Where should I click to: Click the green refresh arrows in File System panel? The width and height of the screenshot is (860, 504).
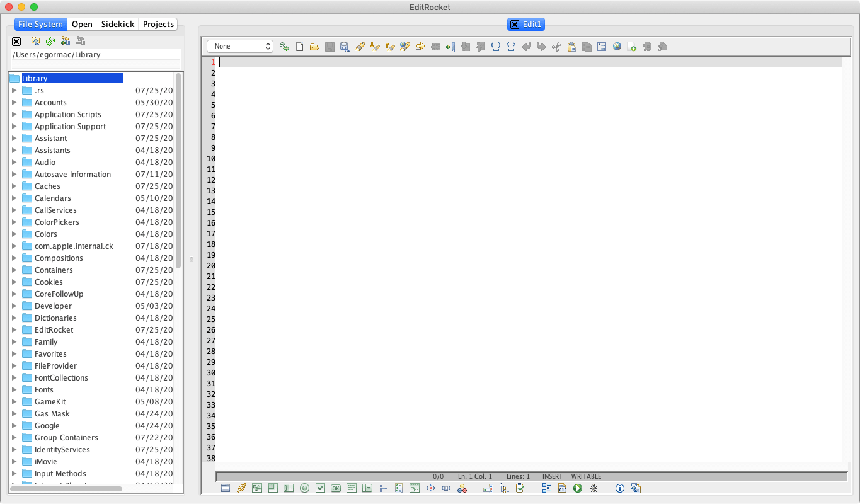click(x=50, y=41)
